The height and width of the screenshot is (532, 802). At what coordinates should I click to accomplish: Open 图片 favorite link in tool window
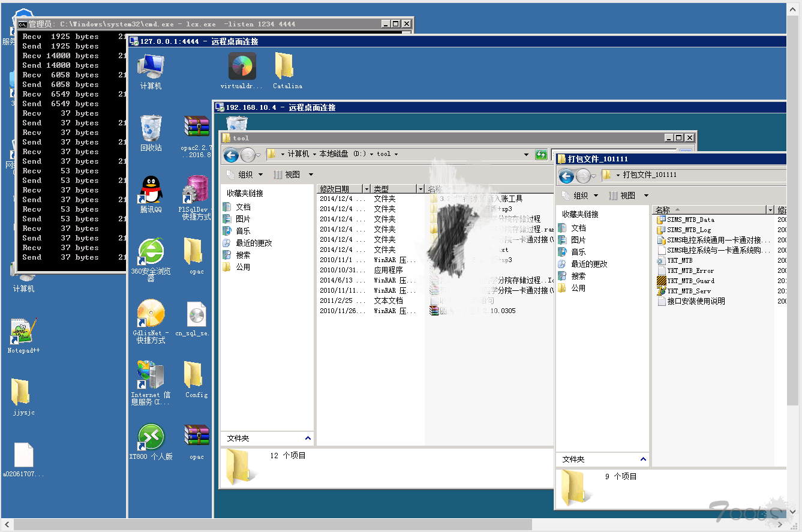[x=237, y=219]
